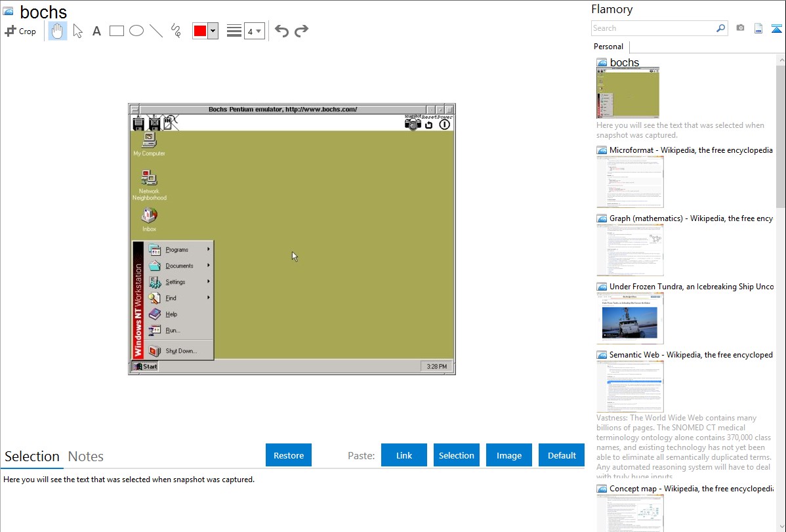
Task: Click the sidebar scrollbar up arrow
Action: [781, 60]
